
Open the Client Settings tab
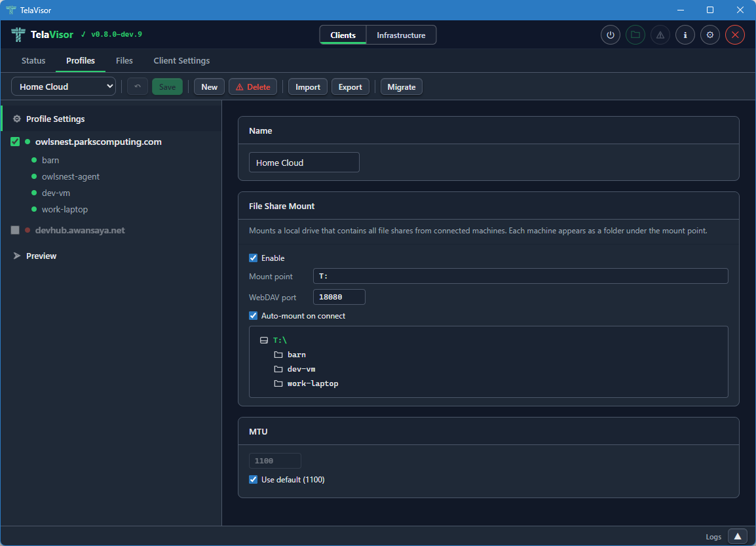[181, 60]
